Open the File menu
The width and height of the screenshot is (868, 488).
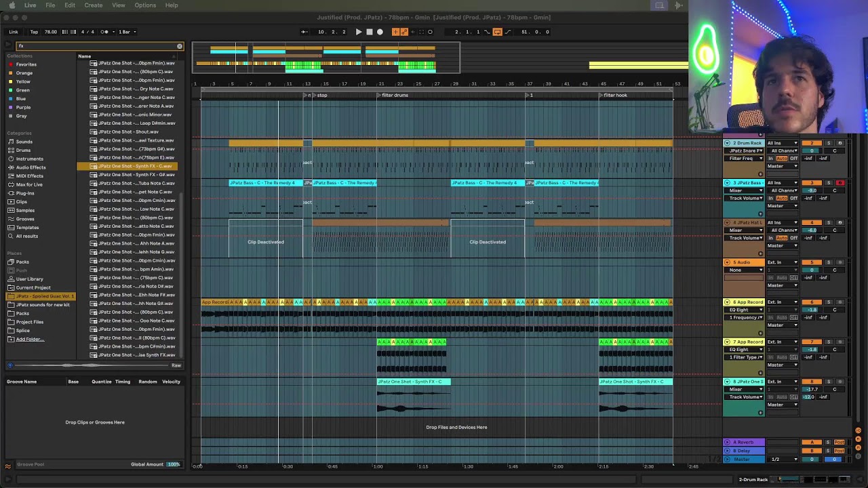(x=50, y=5)
